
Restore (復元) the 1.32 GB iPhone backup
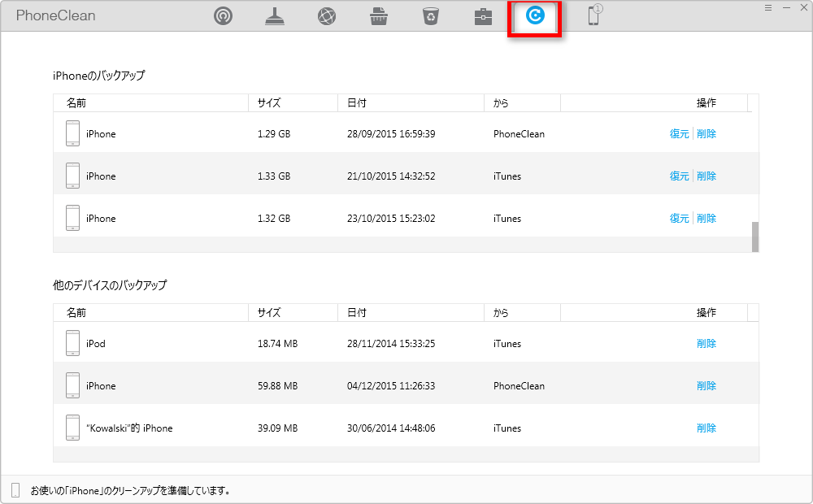[679, 219]
